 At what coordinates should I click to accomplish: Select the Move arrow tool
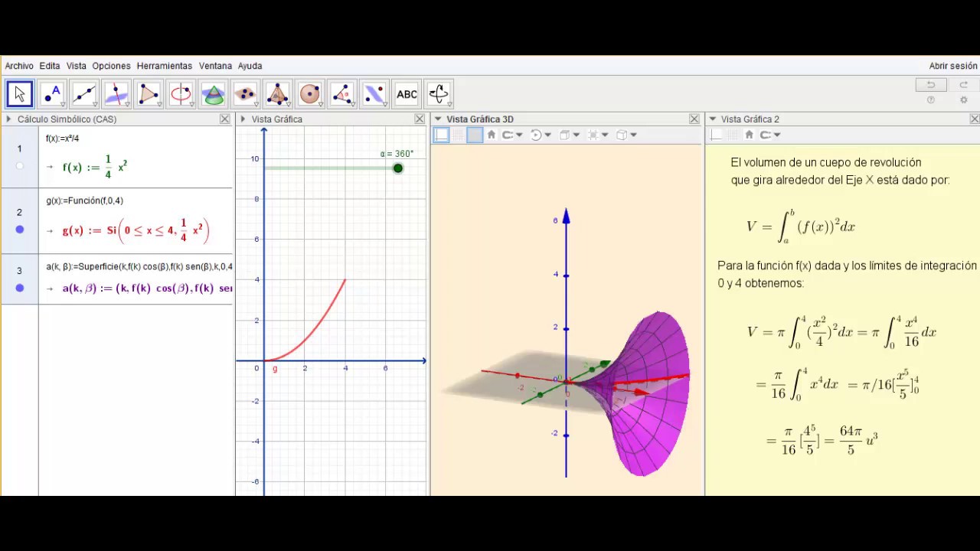point(20,94)
